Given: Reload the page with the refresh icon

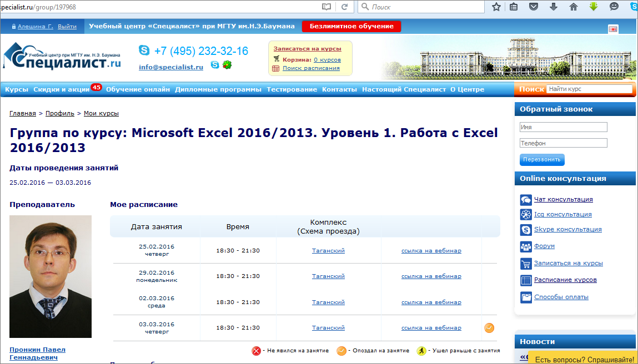Looking at the screenshot, I should [345, 7].
